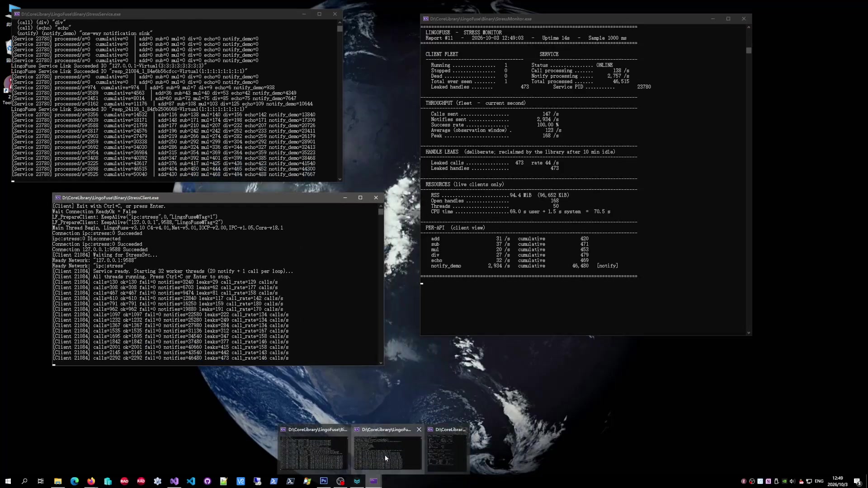Switch input language via ENG indicator
868x488 pixels.
click(x=819, y=481)
